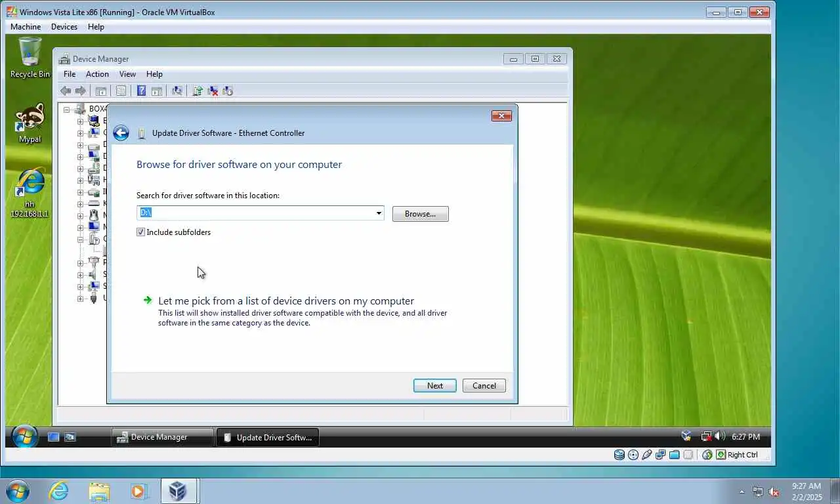Toggle the show/hide console tree icon
The width and height of the screenshot is (840, 504).
point(101,91)
